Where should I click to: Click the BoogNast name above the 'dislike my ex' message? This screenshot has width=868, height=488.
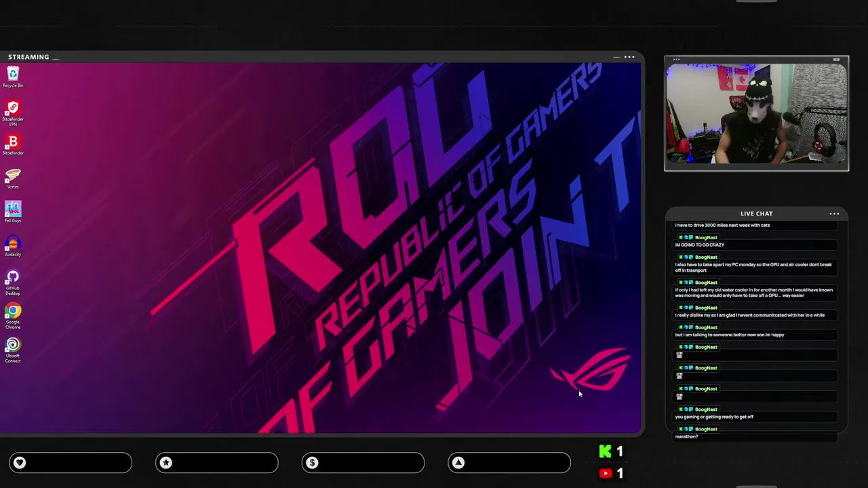coord(706,308)
